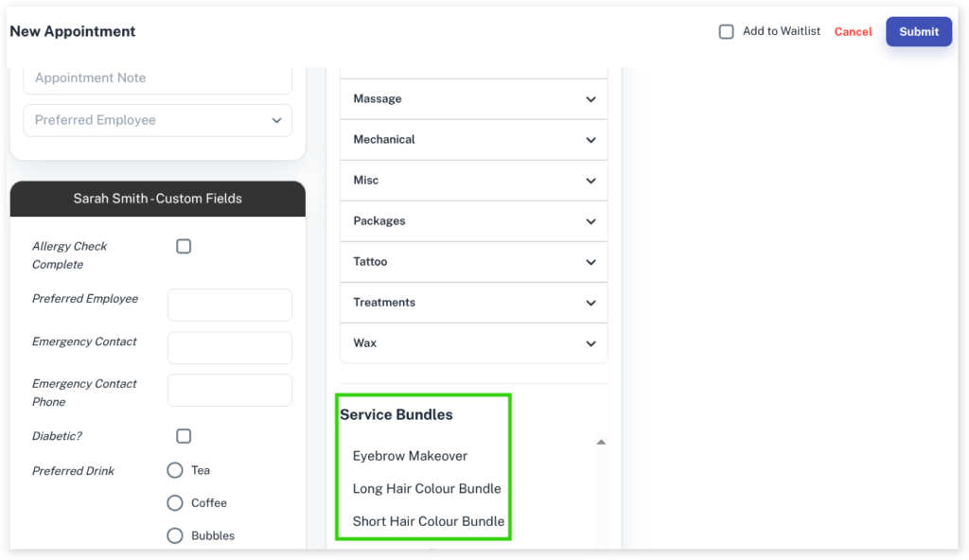Expand the Packages service category
This screenshot has width=969, height=560.
473,221
